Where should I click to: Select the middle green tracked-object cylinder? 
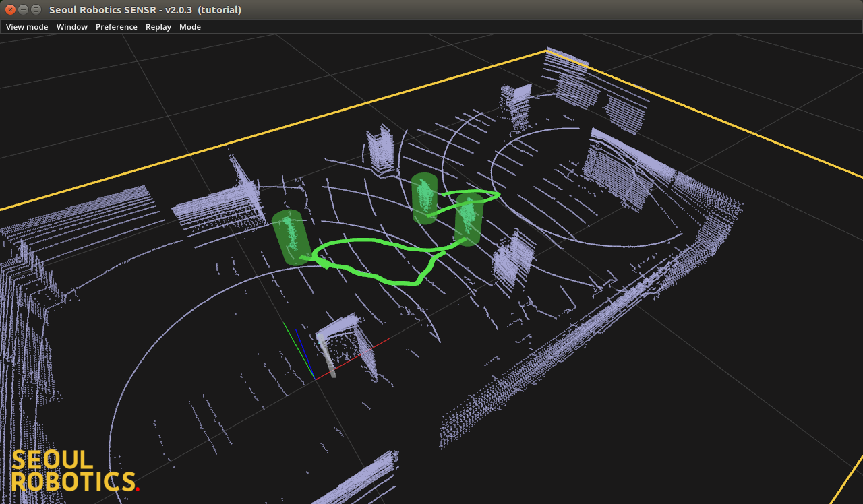[x=424, y=198]
